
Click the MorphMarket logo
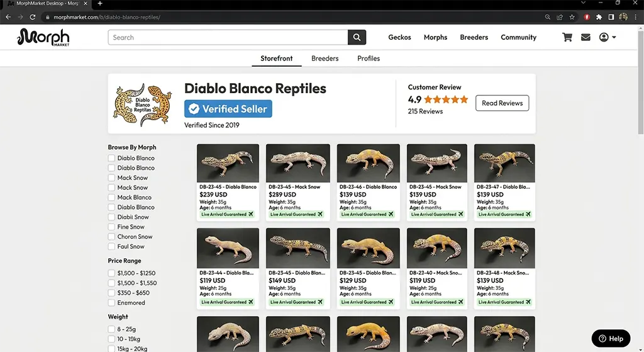point(43,37)
